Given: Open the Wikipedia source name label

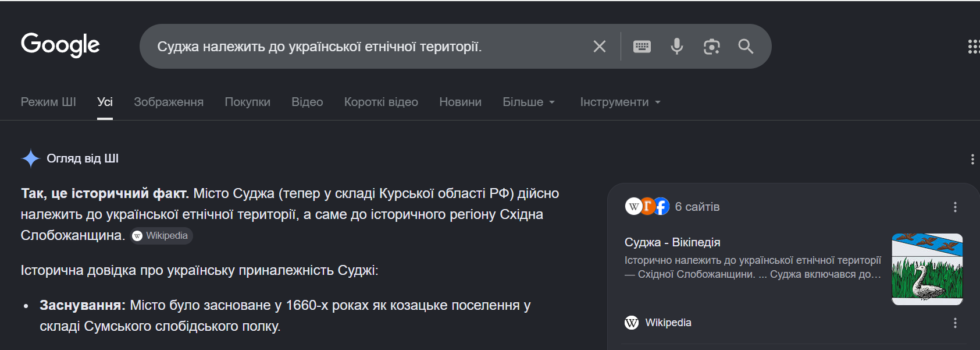Looking at the screenshot, I should point(668,323).
